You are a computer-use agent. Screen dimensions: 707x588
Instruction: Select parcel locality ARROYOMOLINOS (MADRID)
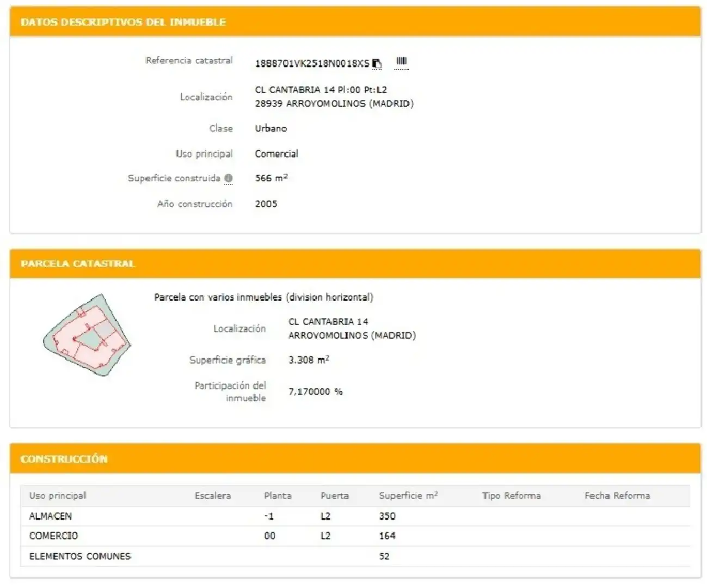352,335
